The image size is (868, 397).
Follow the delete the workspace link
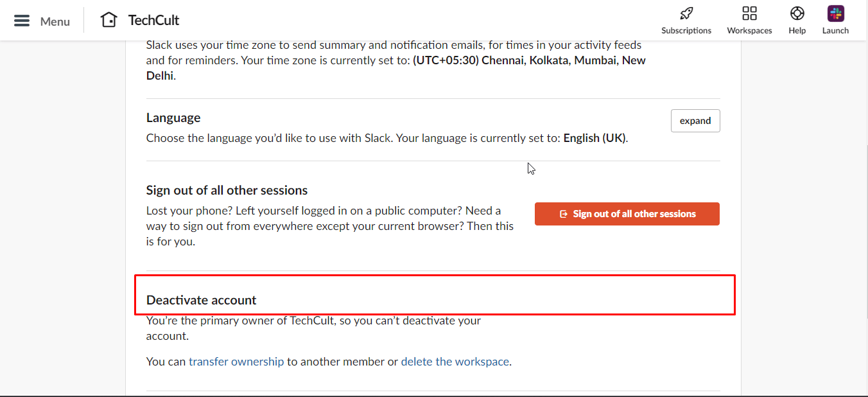(455, 362)
